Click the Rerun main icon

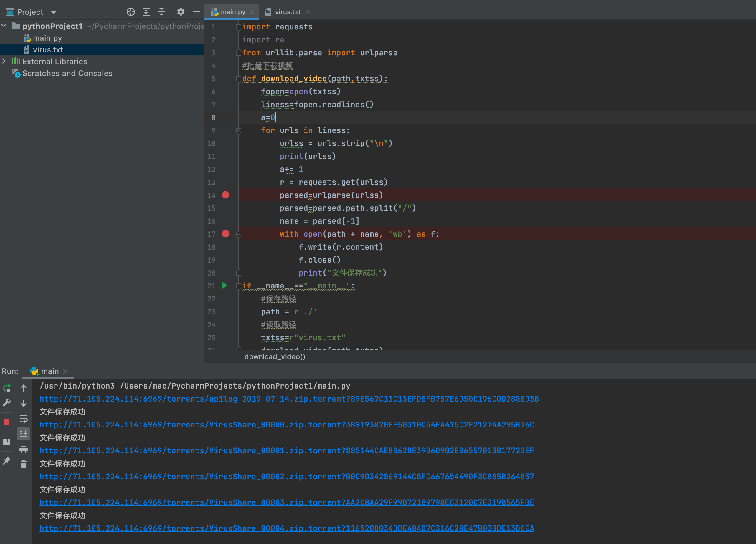(7, 388)
